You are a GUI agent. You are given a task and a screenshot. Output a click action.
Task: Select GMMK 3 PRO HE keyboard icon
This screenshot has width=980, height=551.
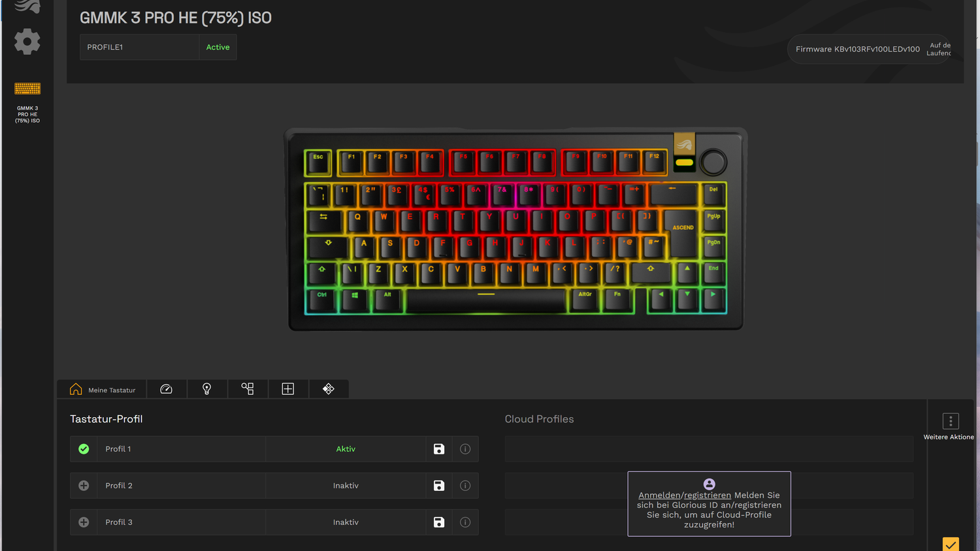pos(27,88)
